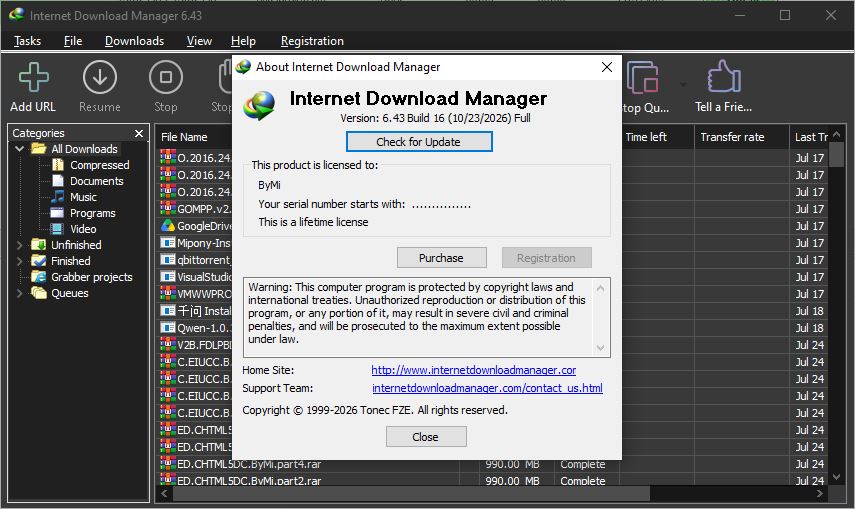Expand the Finished tree node
This screenshot has height=509, width=855.
point(20,261)
